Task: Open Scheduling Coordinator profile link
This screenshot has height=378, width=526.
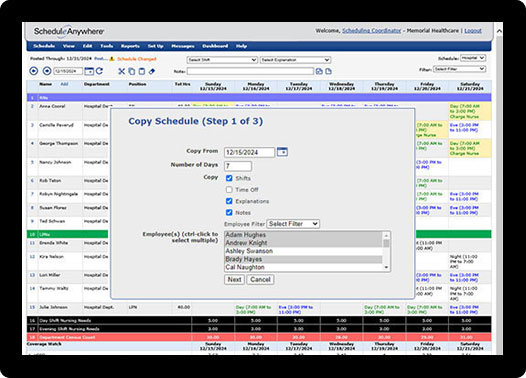Action: (x=371, y=31)
